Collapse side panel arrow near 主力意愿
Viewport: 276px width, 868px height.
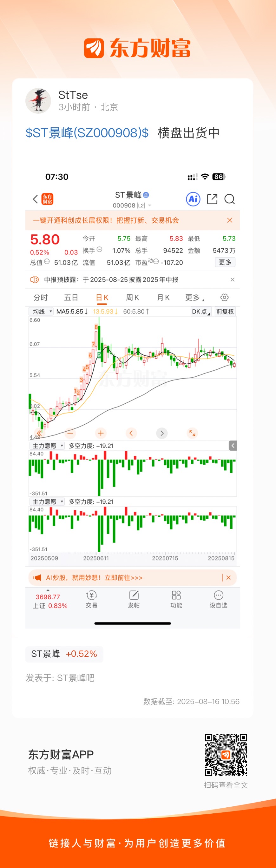tap(233, 446)
